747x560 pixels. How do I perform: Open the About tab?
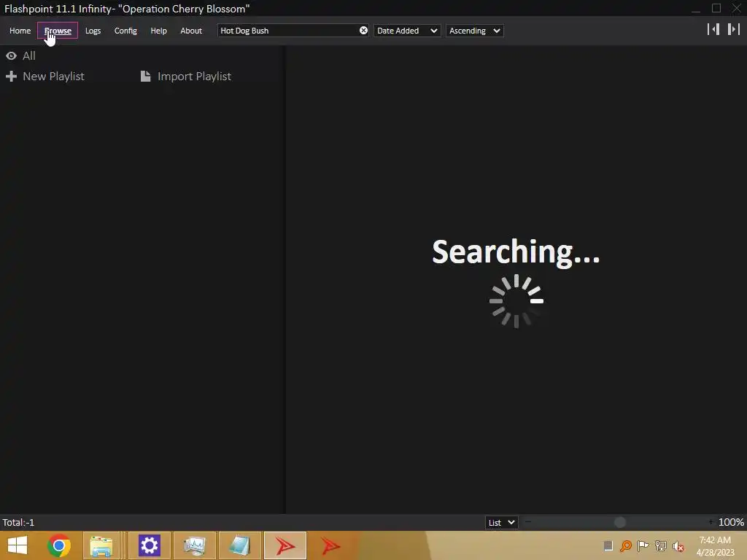[x=191, y=31]
